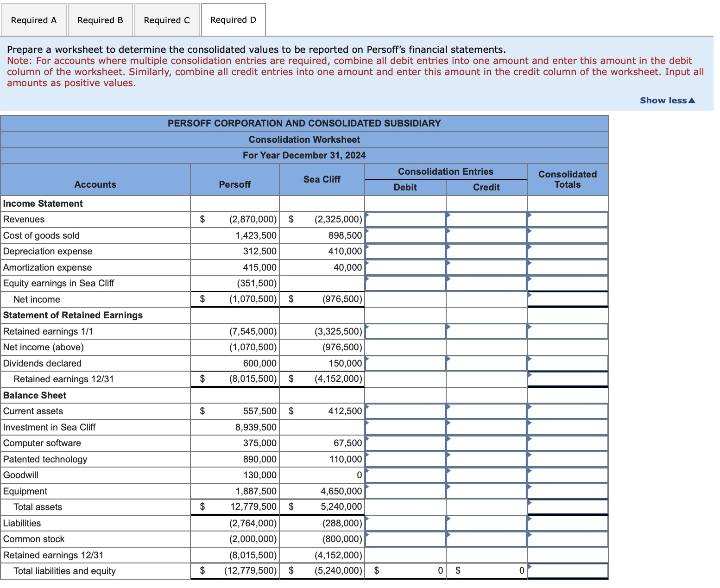Focus Amortization expense credit field

tap(486, 267)
